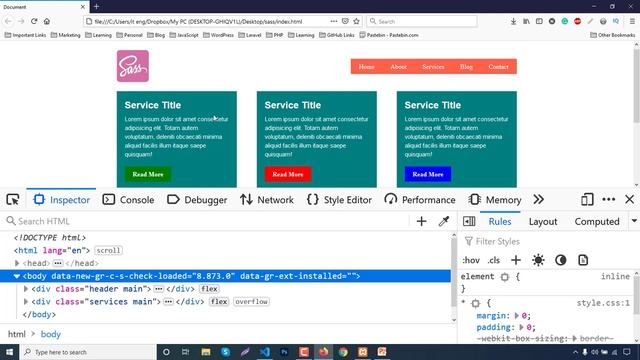Open the Inspector panel tab

tap(62, 200)
